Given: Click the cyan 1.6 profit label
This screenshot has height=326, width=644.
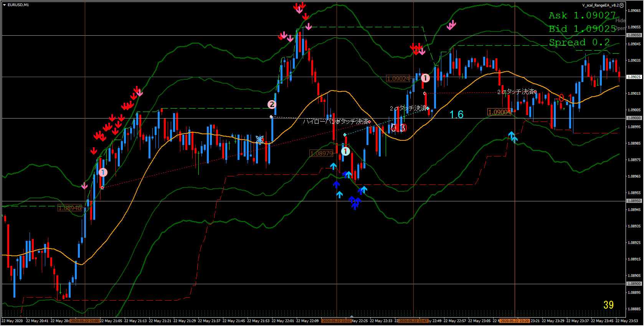Looking at the screenshot, I should point(456,114).
